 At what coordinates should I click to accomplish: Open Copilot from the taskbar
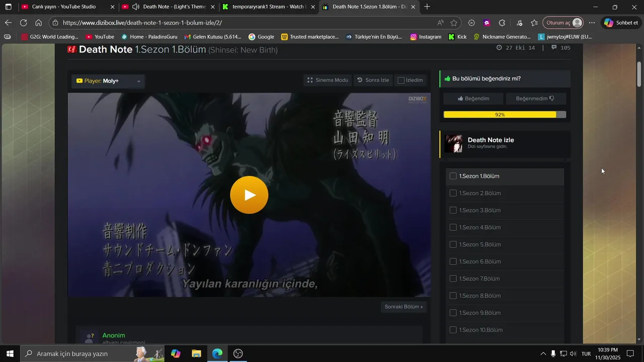[176, 354]
